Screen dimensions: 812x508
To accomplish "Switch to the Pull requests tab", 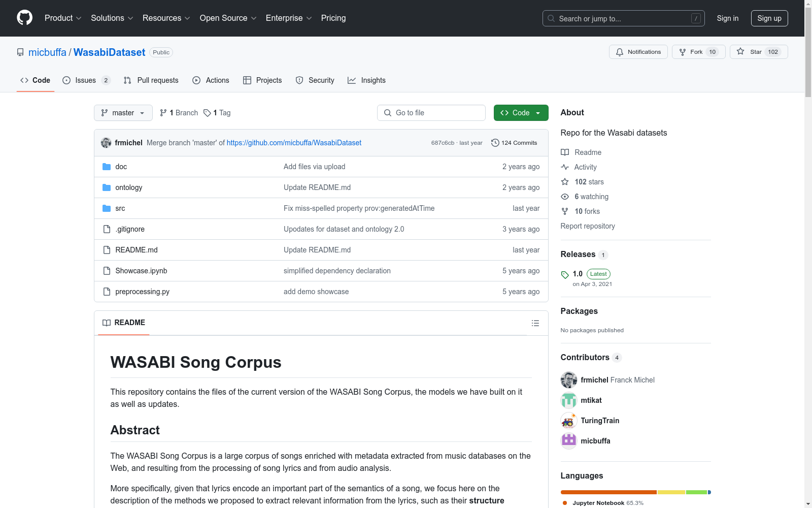I will tap(151, 80).
